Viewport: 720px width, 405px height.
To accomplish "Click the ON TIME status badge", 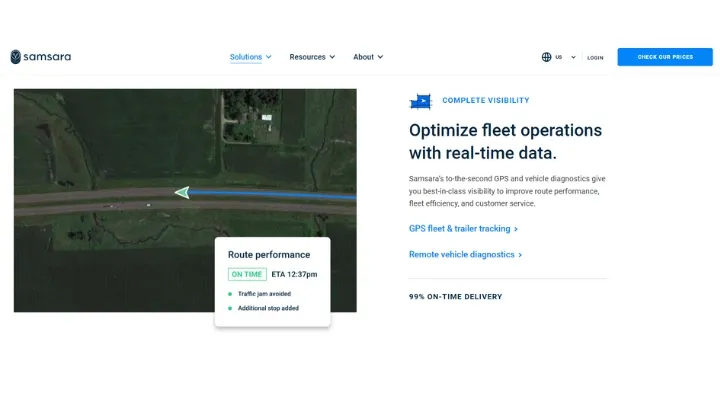I will pos(247,274).
